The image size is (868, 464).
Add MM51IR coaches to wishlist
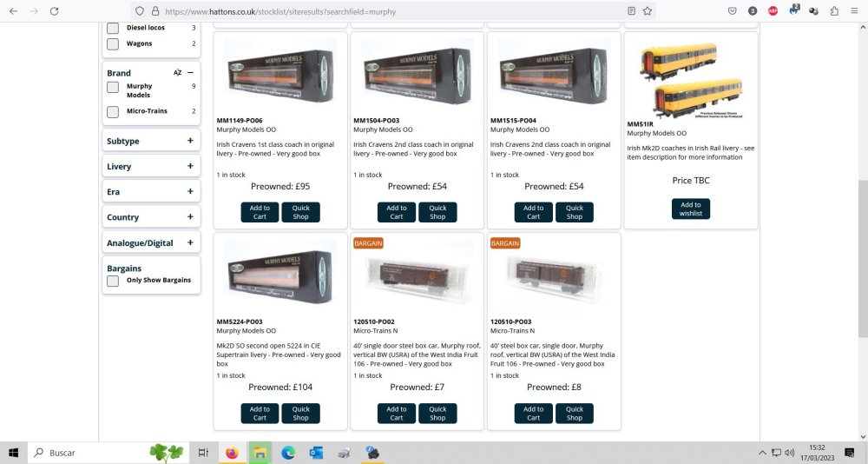tap(691, 209)
